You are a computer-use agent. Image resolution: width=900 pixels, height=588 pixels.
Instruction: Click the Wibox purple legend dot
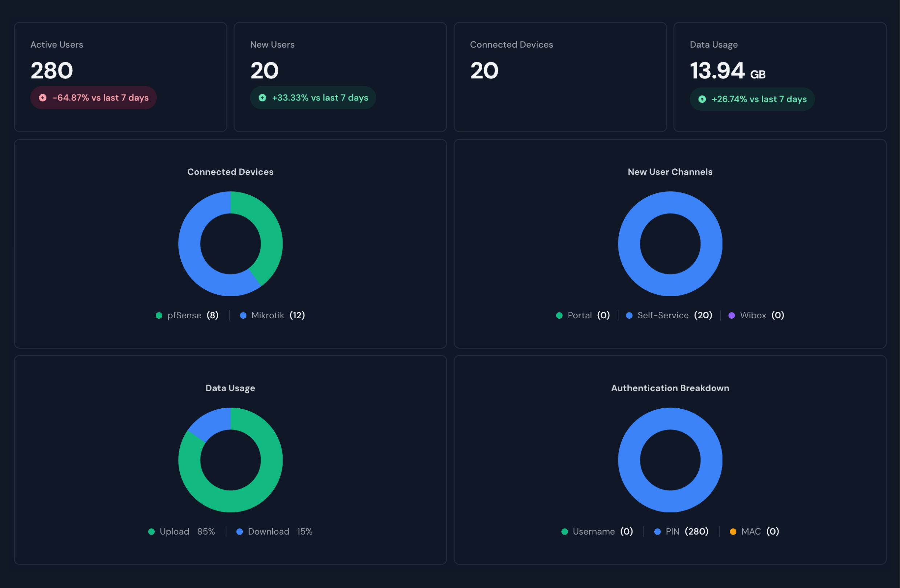click(x=731, y=316)
